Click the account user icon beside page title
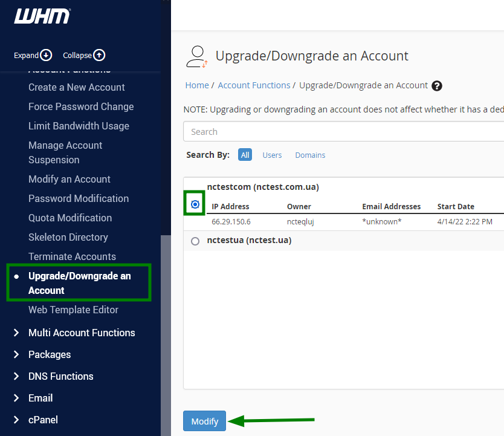 click(197, 57)
